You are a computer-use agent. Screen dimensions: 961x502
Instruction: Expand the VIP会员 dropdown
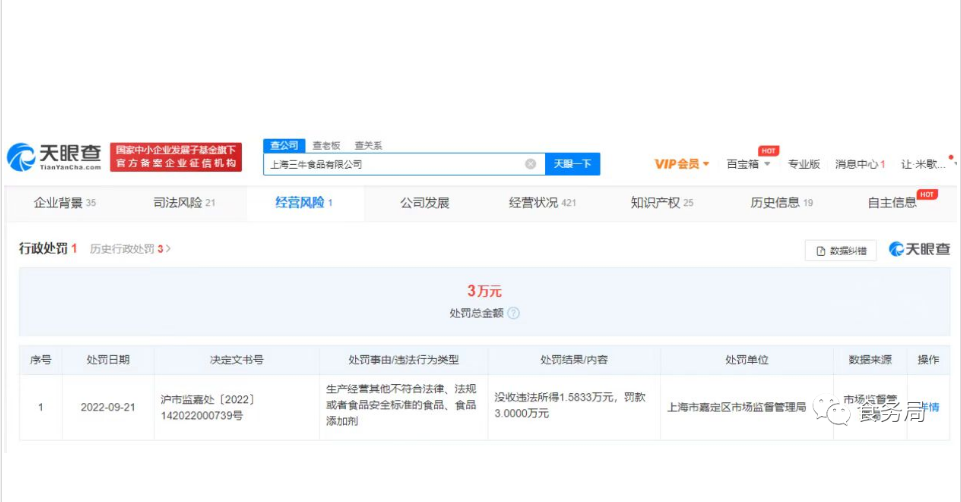pyautogui.click(x=682, y=164)
